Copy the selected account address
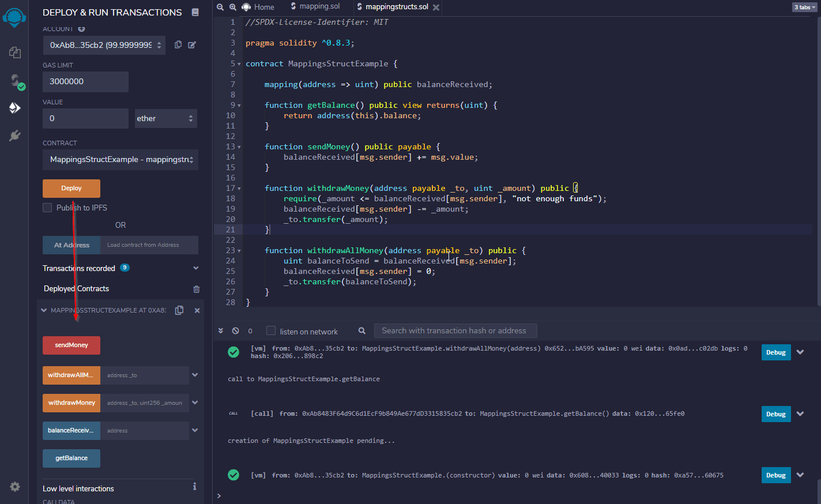Viewport: 821px width, 504px height. tap(178, 44)
